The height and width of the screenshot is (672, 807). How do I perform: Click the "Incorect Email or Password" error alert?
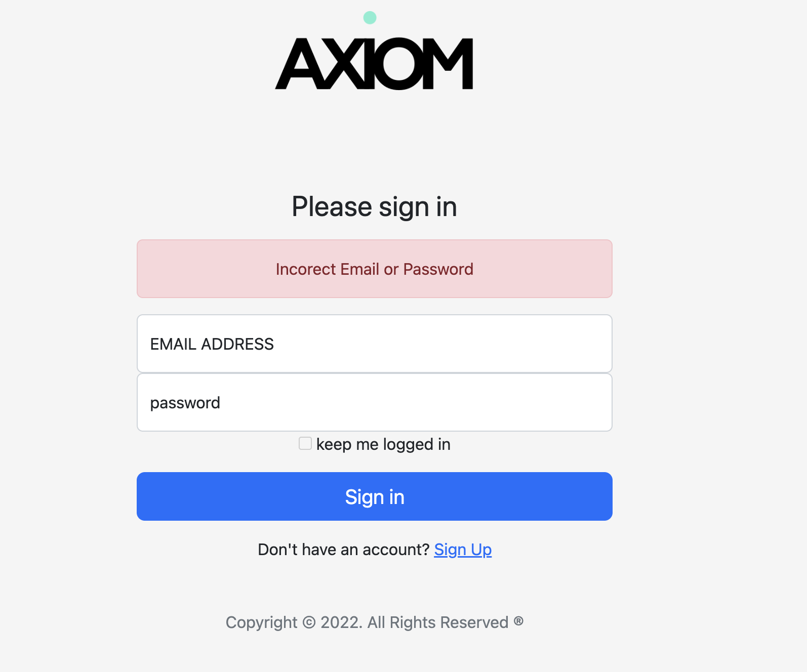point(375,269)
